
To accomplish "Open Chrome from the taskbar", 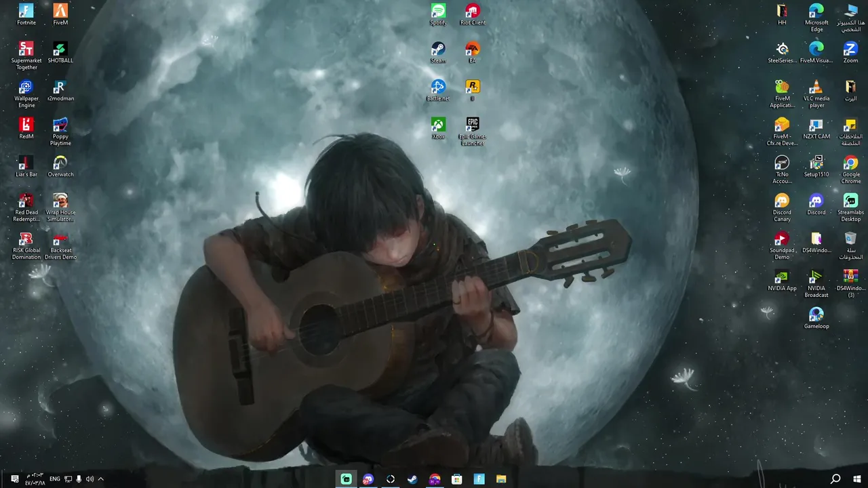I will (435, 479).
